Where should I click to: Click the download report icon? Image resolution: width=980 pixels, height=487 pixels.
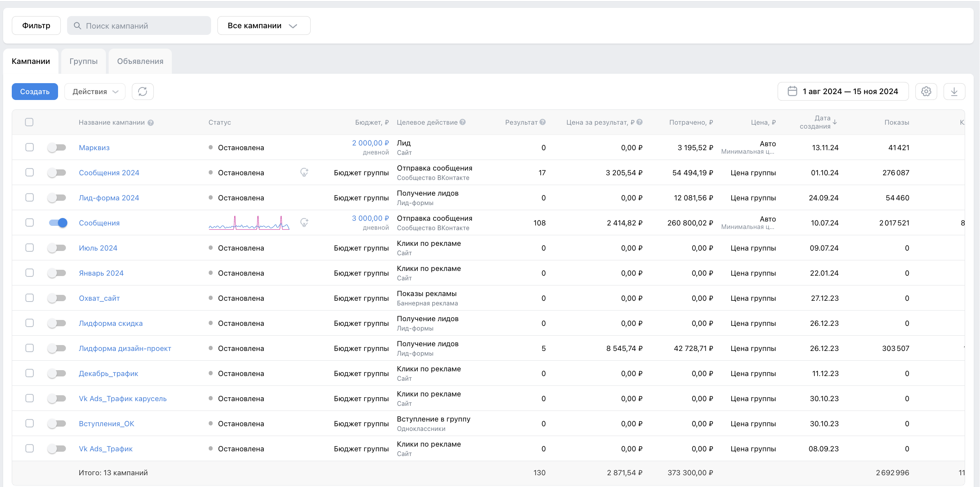pyautogui.click(x=954, y=91)
